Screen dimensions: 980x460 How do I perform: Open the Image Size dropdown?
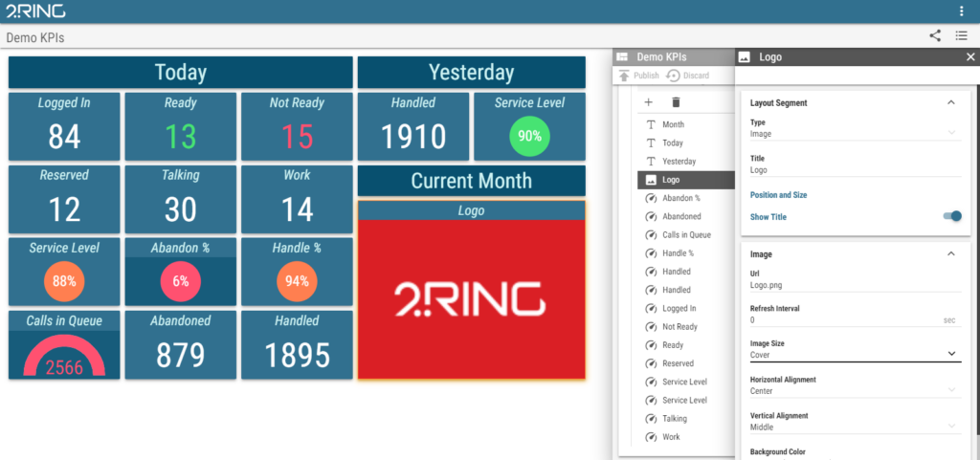tap(854, 354)
